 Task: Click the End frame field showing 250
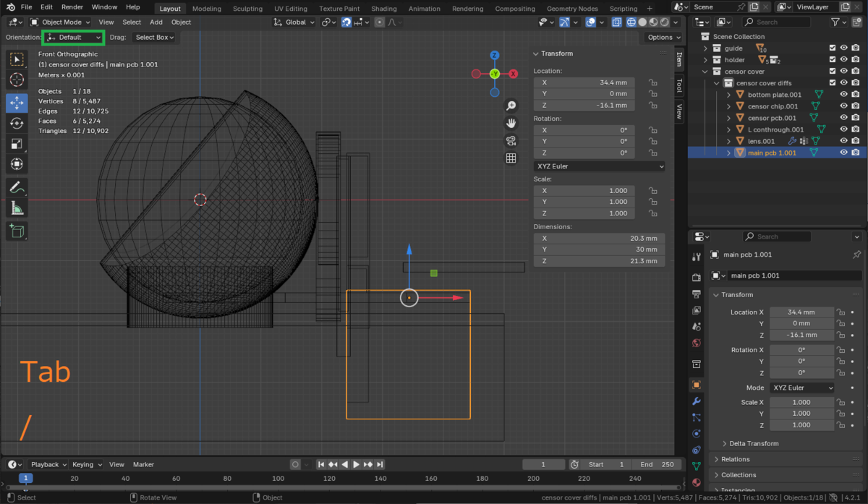pos(656,464)
